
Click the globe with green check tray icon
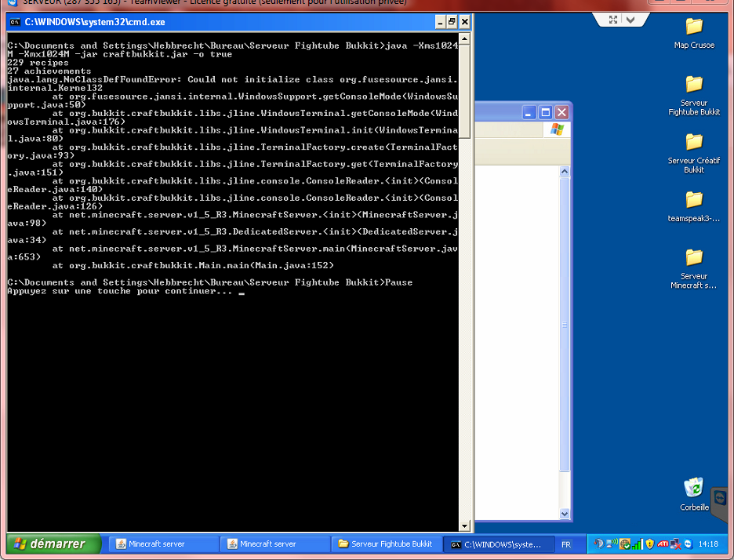click(624, 544)
